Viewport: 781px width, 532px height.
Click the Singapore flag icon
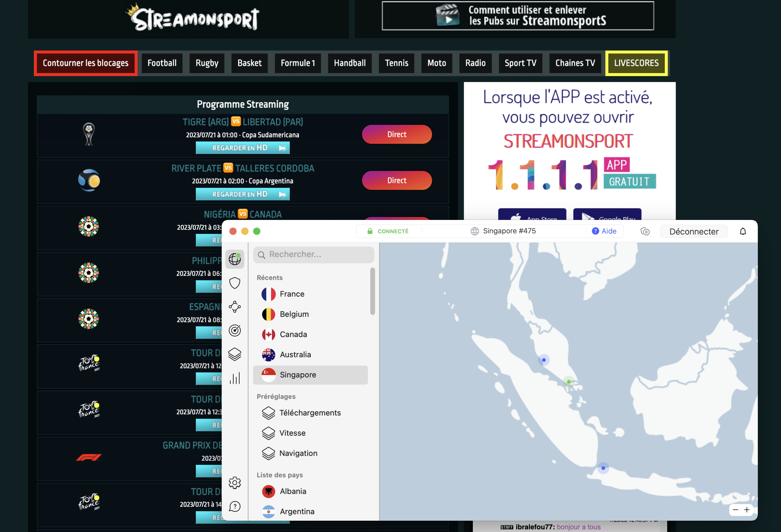[268, 375]
